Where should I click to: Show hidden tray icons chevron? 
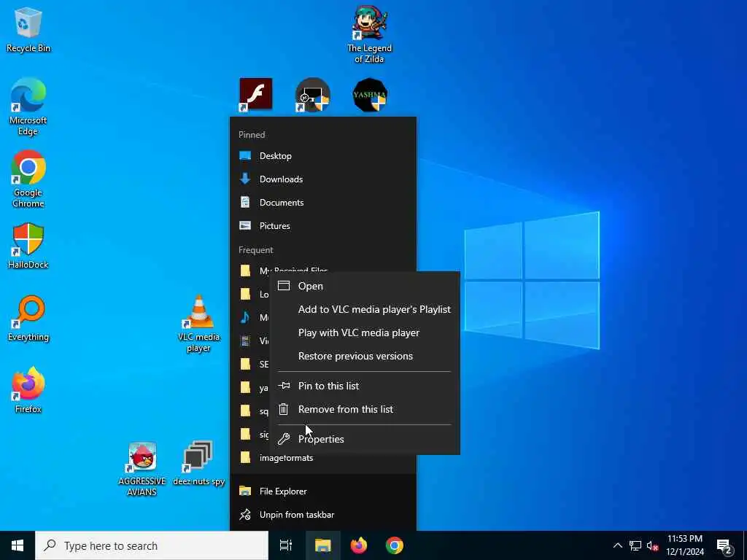coord(617,545)
